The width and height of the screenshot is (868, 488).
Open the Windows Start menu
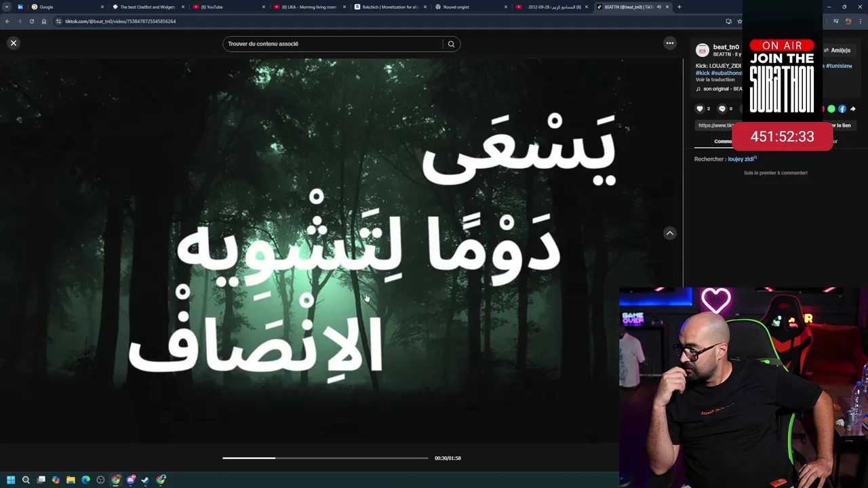point(11,480)
